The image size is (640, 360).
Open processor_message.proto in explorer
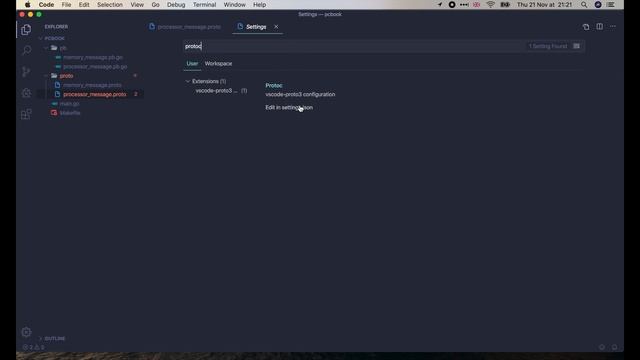(95, 94)
